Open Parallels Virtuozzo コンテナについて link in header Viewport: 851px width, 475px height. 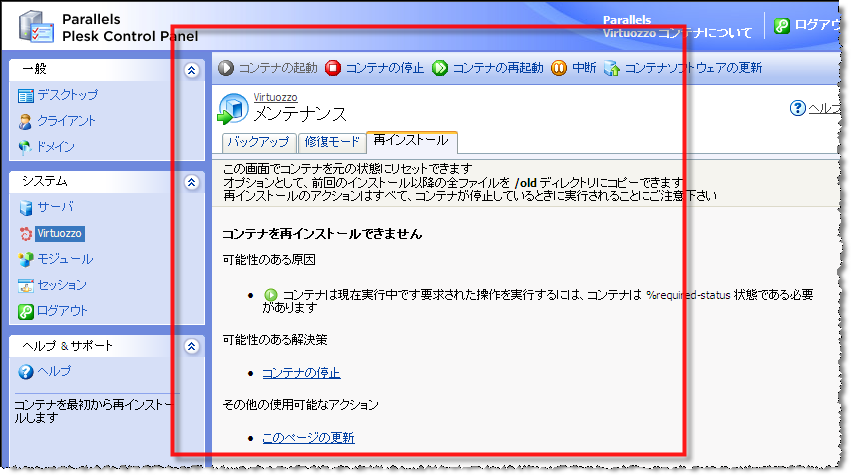[x=677, y=27]
